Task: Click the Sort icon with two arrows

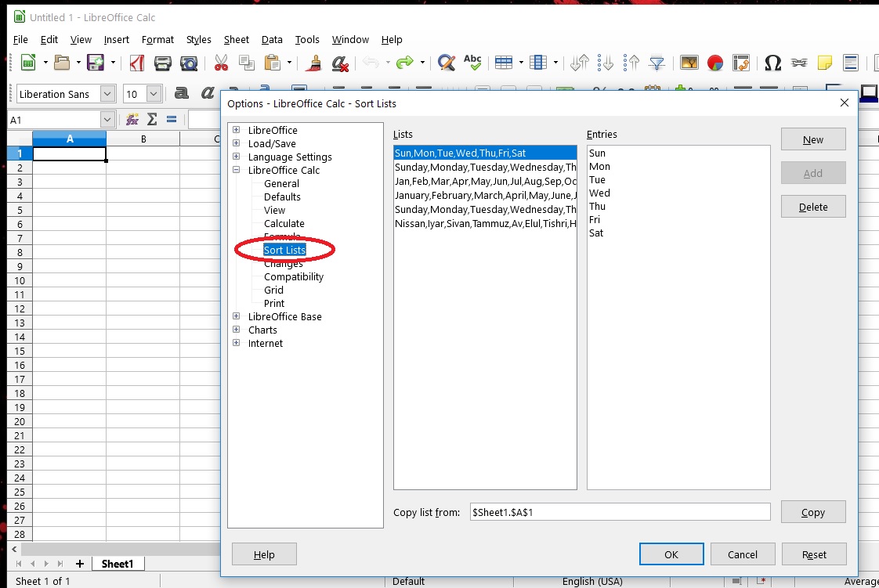Action: [580, 63]
